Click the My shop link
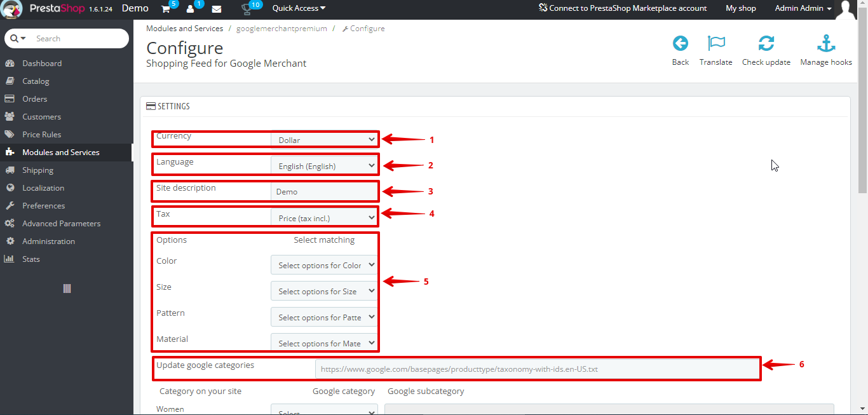Image resolution: width=868 pixels, height=415 pixels. (x=741, y=8)
